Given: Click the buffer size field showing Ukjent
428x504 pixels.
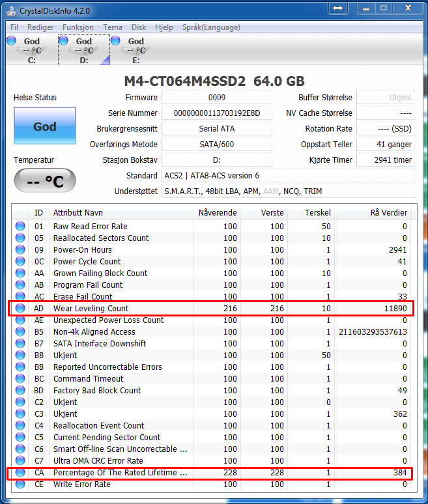Looking at the screenshot, I should pyautogui.click(x=386, y=98).
